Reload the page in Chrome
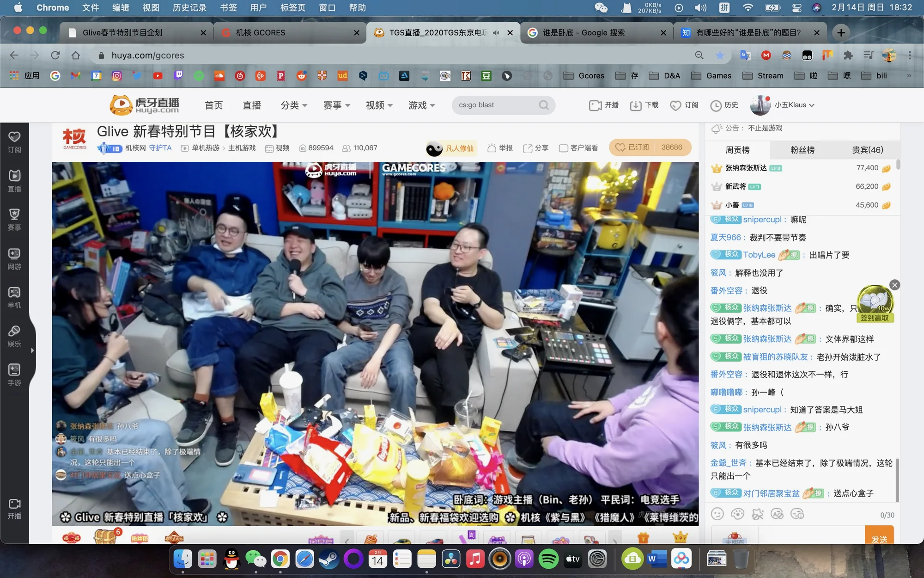 (55, 55)
